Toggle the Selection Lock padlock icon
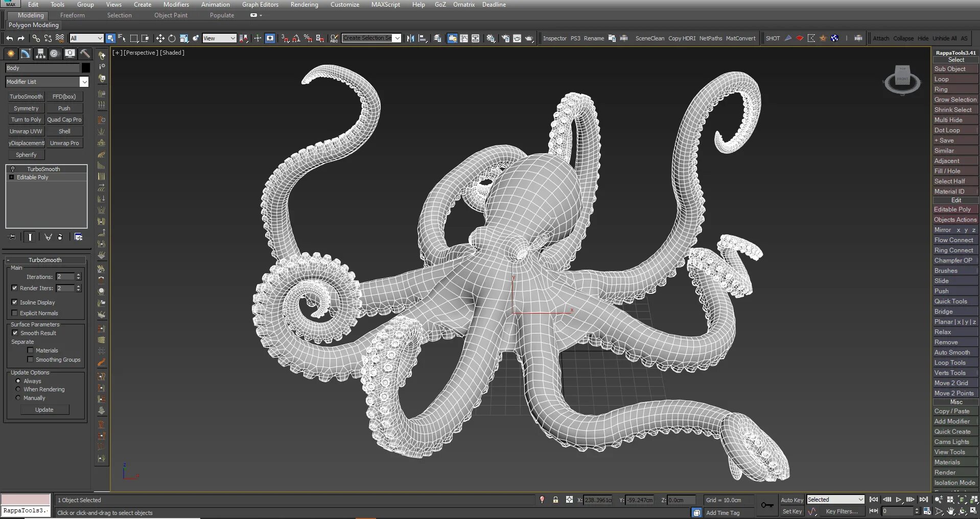 [x=555, y=500]
